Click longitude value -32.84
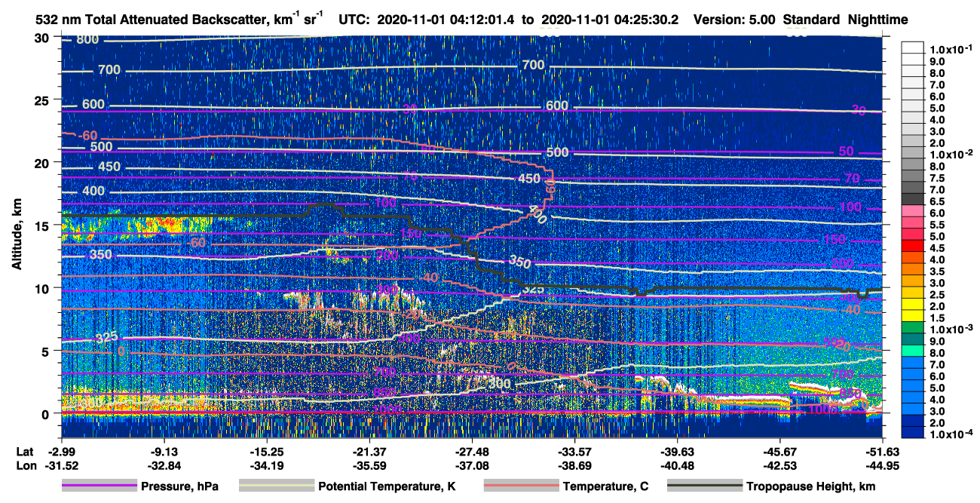 click(164, 465)
